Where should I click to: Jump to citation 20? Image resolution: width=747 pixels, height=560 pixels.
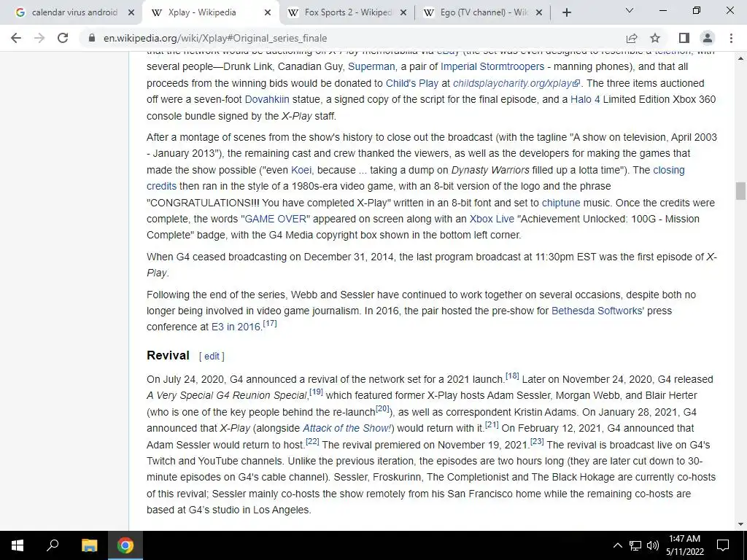click(382, 409)
